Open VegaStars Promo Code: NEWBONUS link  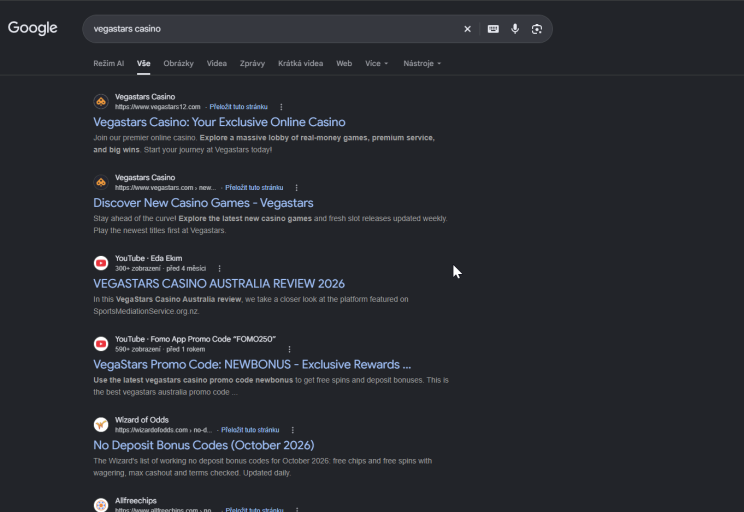[x=252, y=364]
